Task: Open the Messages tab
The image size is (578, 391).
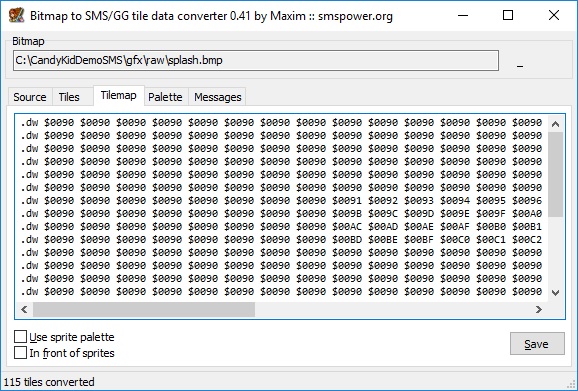Action: tap(217, 97)
